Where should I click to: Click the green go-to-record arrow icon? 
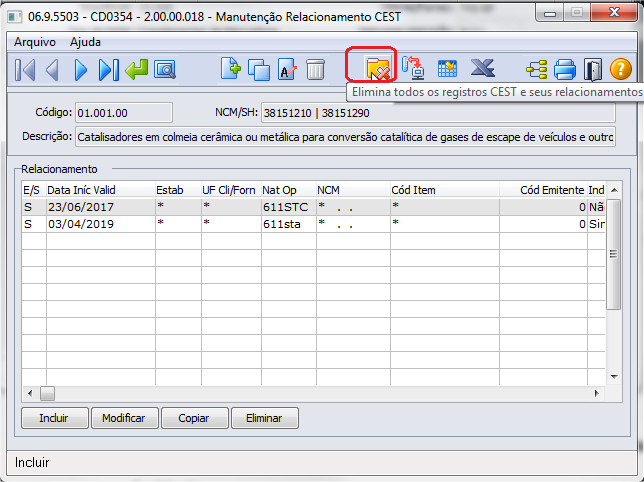click(137, 69)
